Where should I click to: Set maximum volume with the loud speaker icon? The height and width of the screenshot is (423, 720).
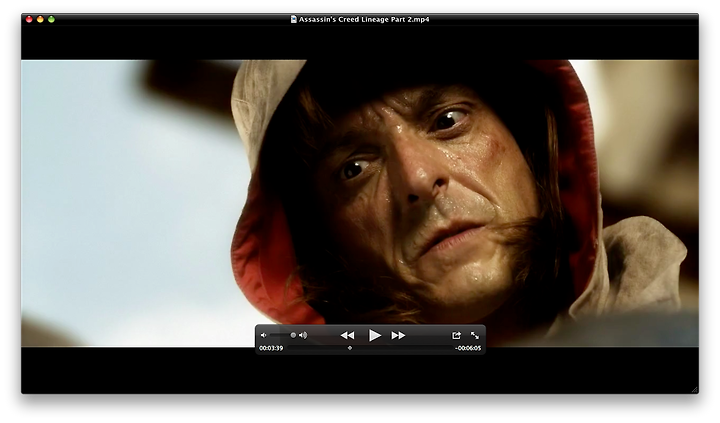(x=303, y=335)
